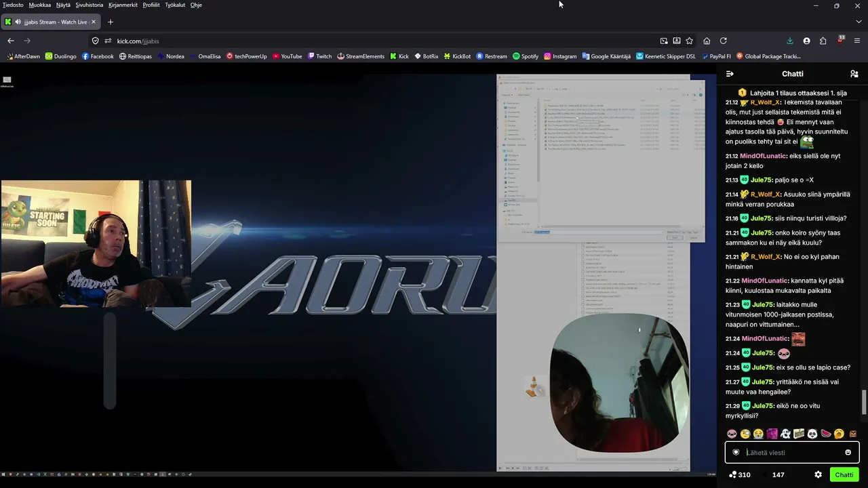The width and height of the screenshot is (868, 488).
Task: Open MindOfLunatic's profile from the 21.12 message
Action: [x=763, y=156]
